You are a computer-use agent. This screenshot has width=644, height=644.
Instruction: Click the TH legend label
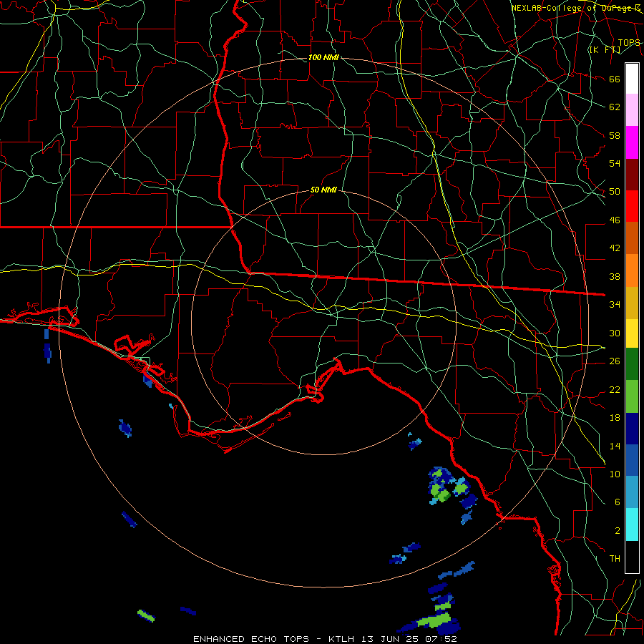pos(615,558)
